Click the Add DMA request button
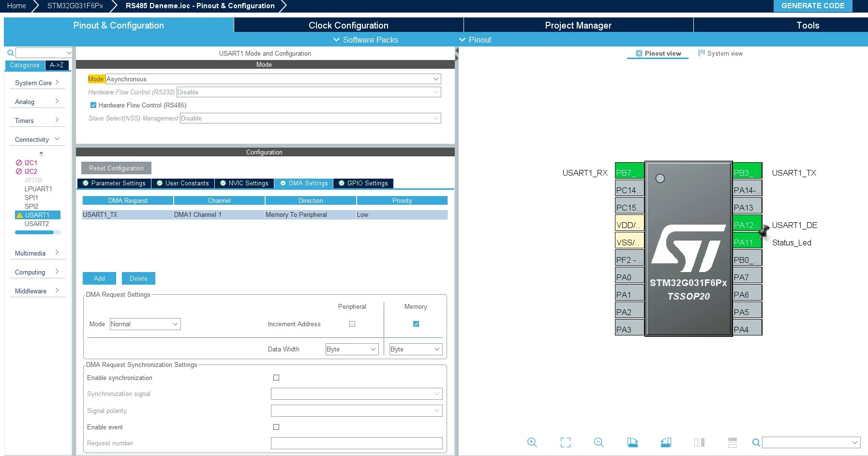This screenshot has height=456, width=868. [x=99, y=278]
